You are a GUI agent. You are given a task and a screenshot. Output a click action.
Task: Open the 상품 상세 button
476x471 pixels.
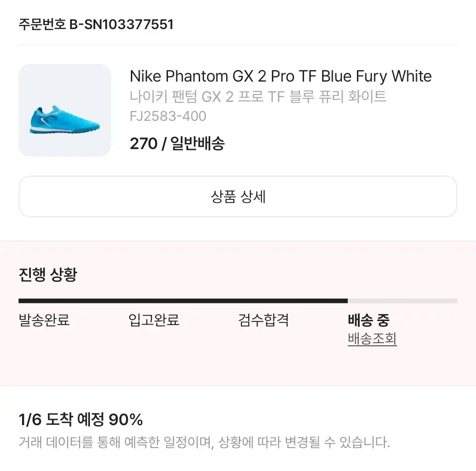point(238,197)
